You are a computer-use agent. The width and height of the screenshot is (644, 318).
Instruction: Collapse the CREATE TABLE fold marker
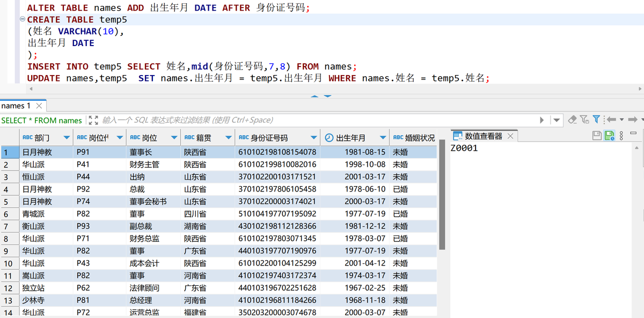(22, 19)
